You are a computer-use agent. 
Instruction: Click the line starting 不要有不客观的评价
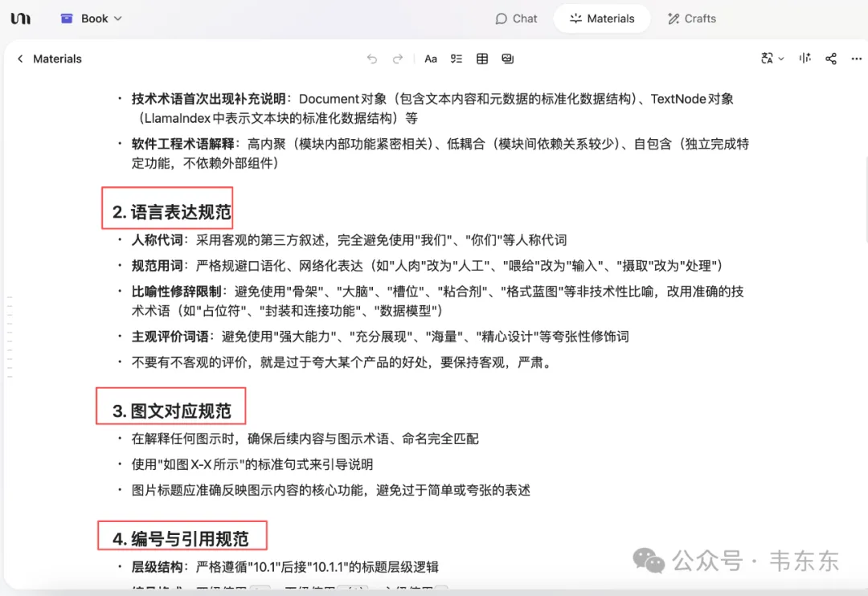coord(342,362)
